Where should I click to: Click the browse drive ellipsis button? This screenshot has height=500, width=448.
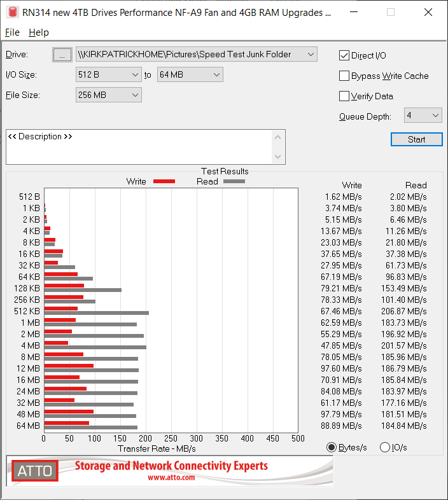(x=62, y=55)
